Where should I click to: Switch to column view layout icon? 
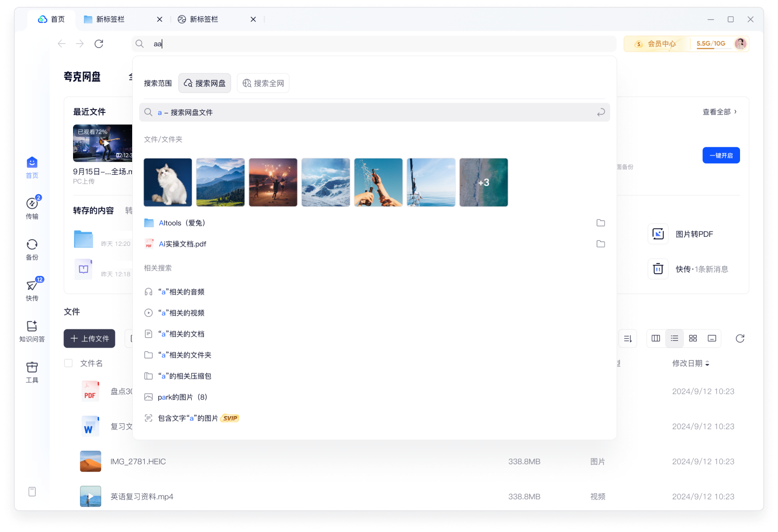click(x=656, y=339)
